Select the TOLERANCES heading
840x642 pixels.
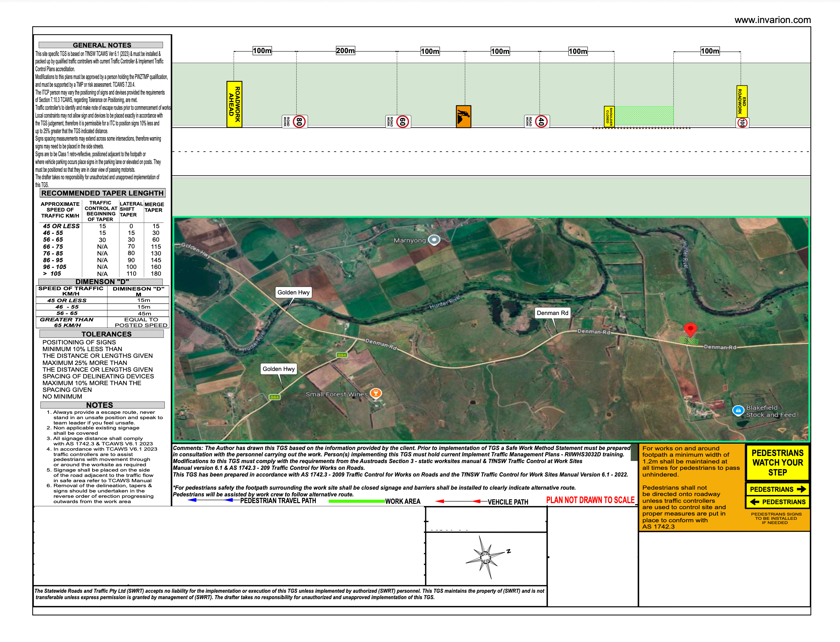tap(101, 334)
